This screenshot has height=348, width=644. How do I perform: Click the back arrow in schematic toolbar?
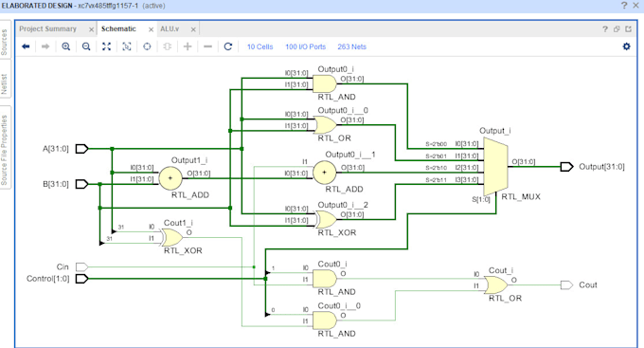tap(26, 46)
